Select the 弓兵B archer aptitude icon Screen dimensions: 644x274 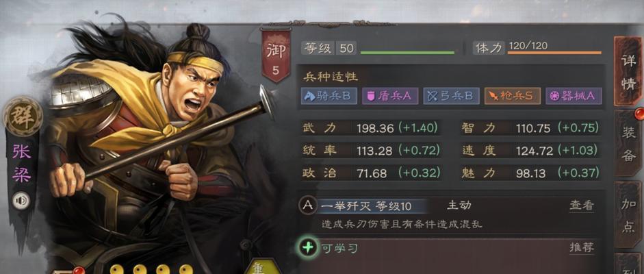451,96
